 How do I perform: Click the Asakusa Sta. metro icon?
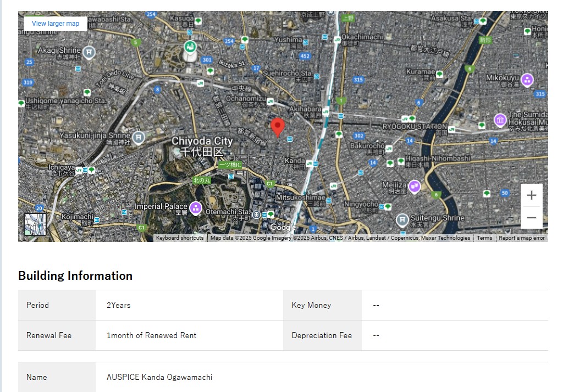click(477, 21)
